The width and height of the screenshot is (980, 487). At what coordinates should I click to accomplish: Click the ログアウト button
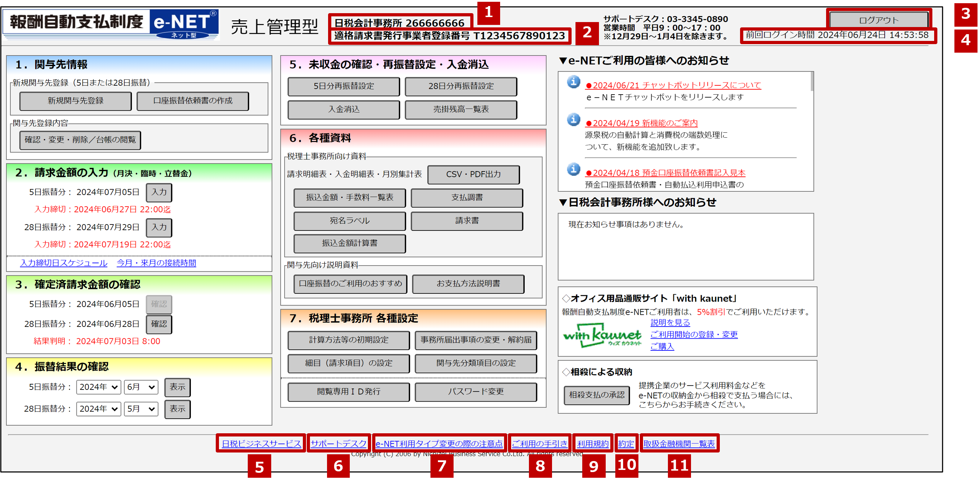click(878, 20)
